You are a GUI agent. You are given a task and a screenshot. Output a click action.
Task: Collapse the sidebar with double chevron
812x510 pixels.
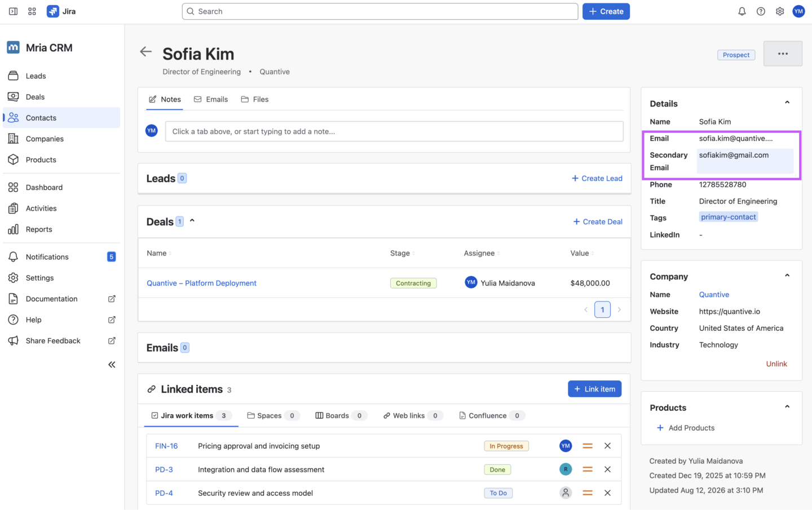coord(112,365)
